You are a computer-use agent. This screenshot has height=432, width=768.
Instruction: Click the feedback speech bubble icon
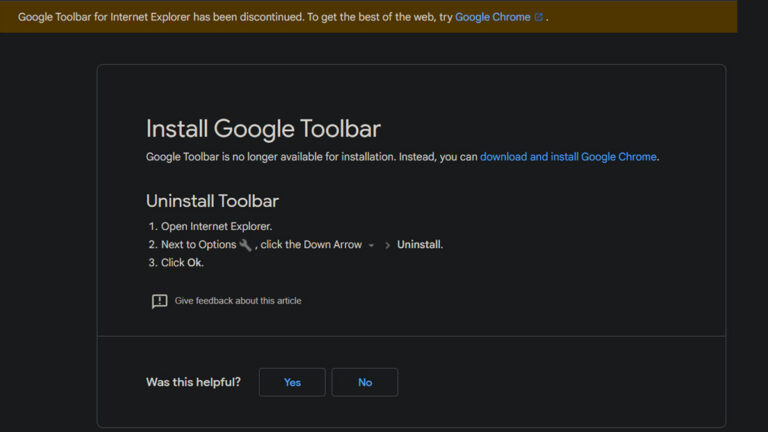(160, 301)
